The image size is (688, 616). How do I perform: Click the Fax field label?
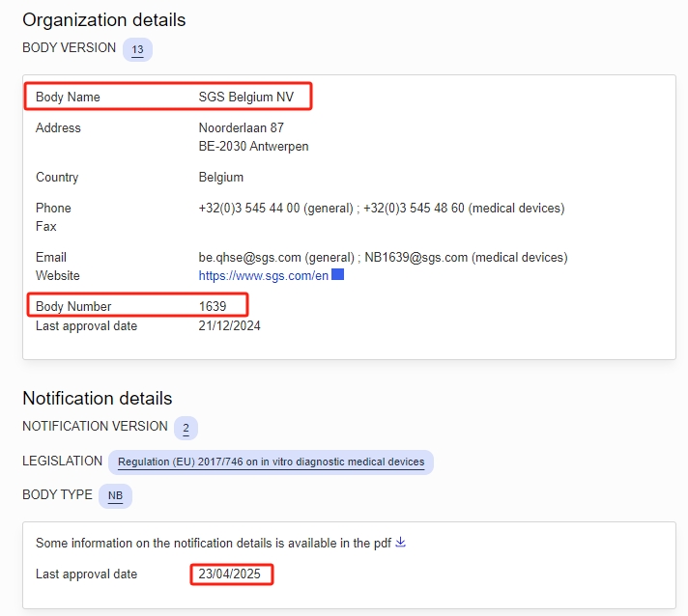(x=46, y=226)
